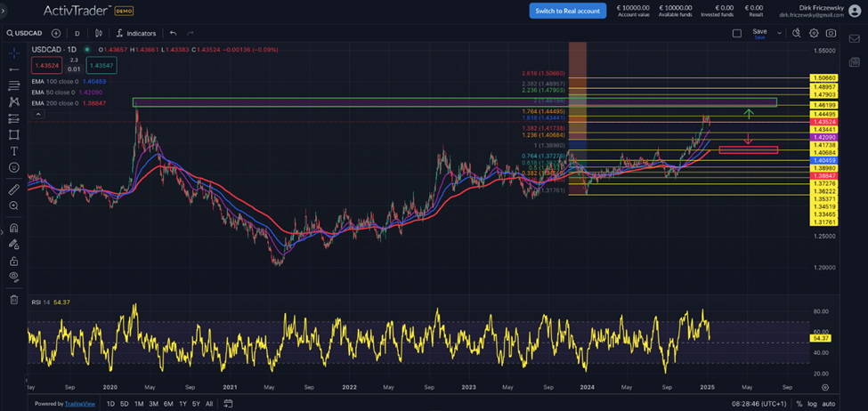Click the undo arrow in toolbar
Viewport: 868px width, 411px height.
tap(174, 33)
